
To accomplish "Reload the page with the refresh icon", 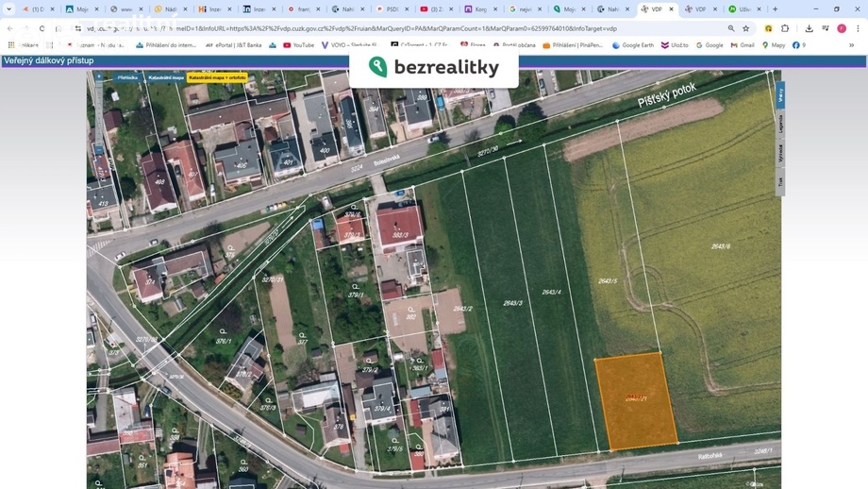I will 42,28.
